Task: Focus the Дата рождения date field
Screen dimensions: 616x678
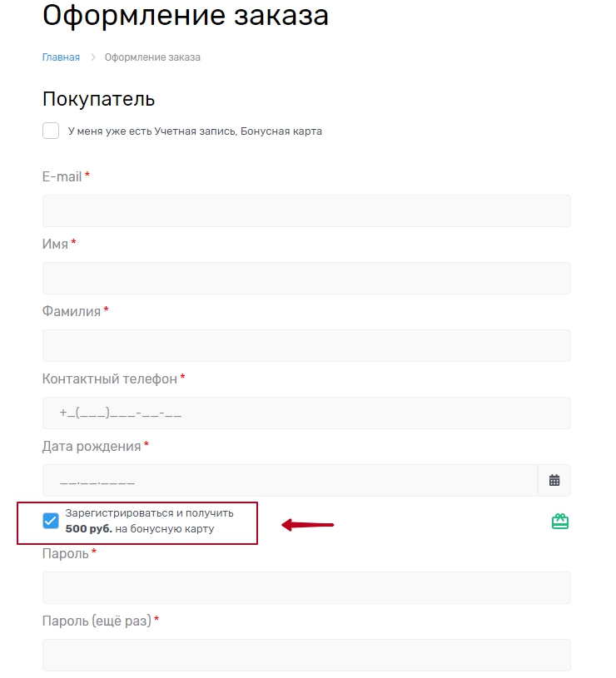Action: [x=290, y=481]
